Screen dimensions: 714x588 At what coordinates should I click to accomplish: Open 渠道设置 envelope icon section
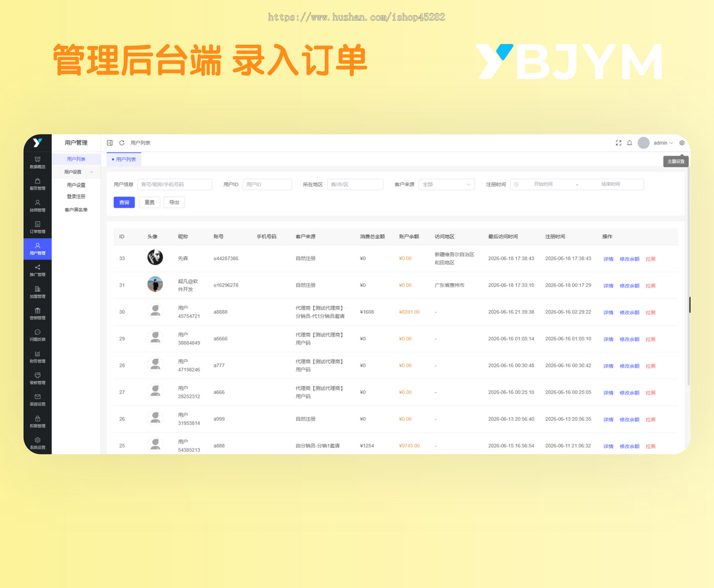coord(37,400)
